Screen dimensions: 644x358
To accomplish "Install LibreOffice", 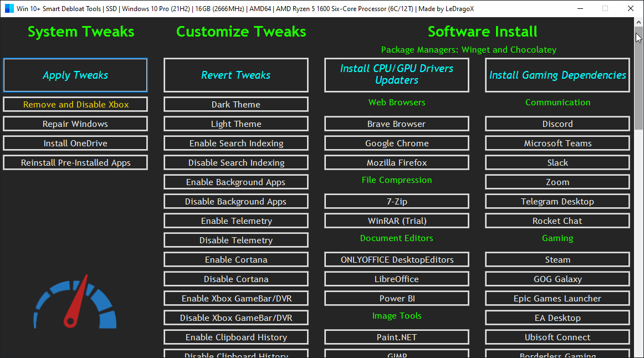I will click(x=397, y=279).
